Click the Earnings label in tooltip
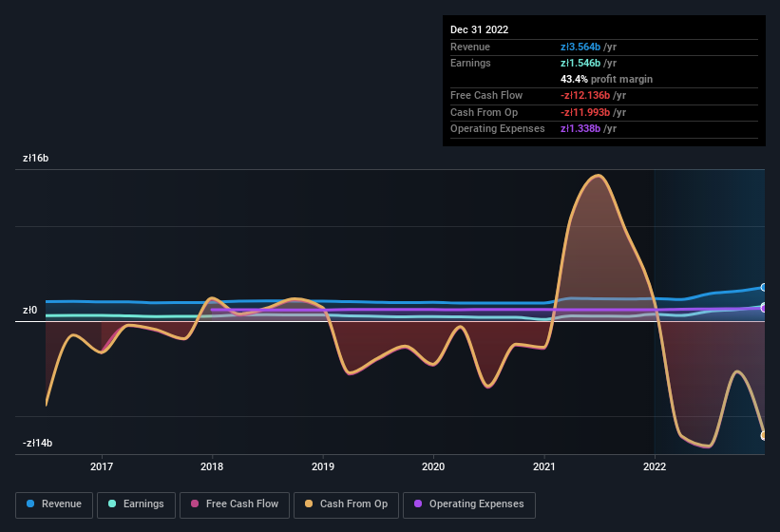780x532 pixels. (x=470, y=63)
